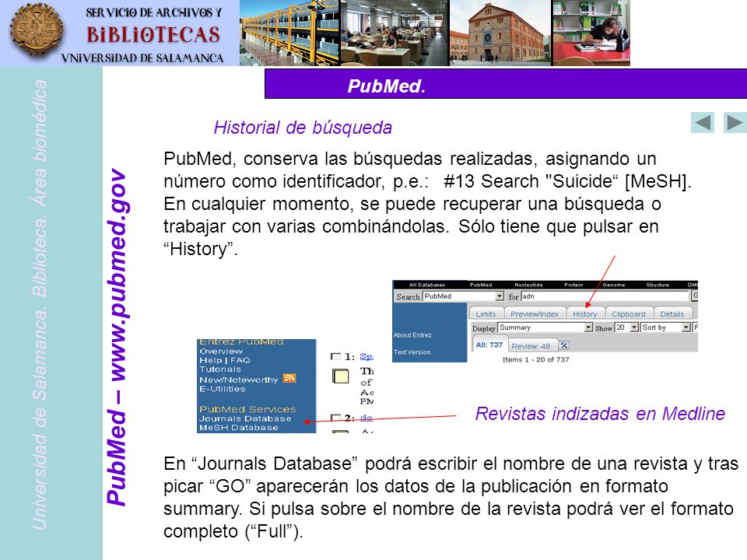Image resolution: width=747 pixels, height=560 pixels.
Task: Open the About Entrez link
Action: click(x=412, y=334)
